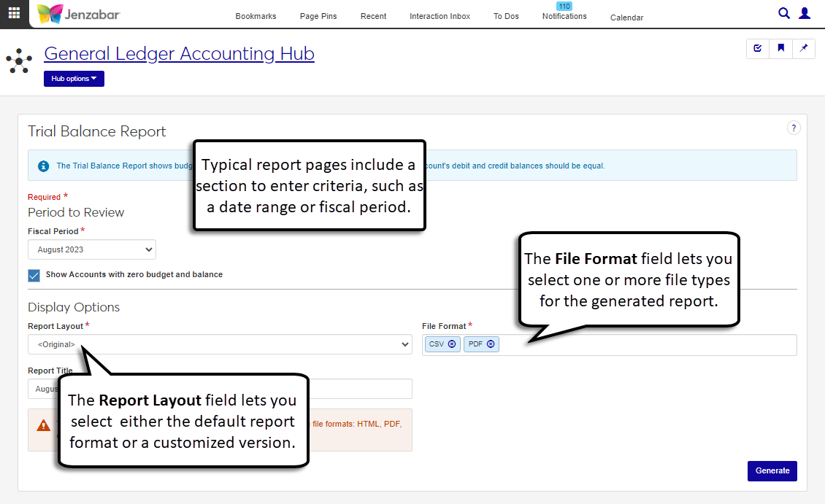Screen dimensions: 825x504
Task: Remove the PDF file format tag
Action: click(491, 344)
